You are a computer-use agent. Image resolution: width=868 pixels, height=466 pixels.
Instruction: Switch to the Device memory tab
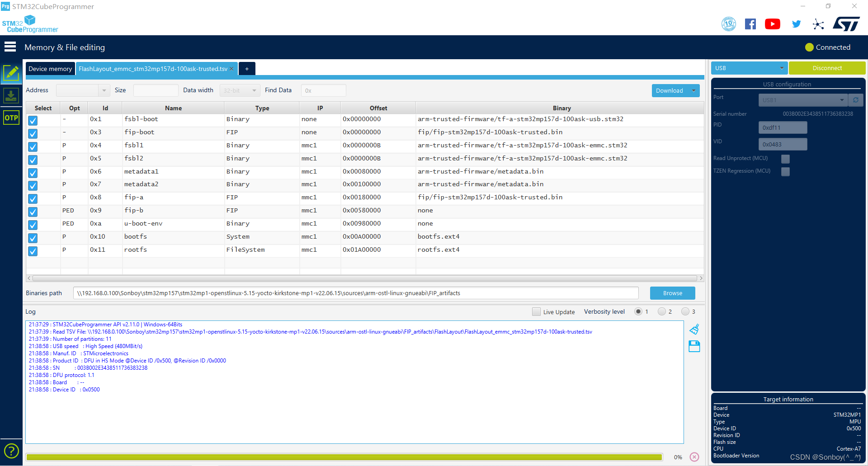(50, 69)
